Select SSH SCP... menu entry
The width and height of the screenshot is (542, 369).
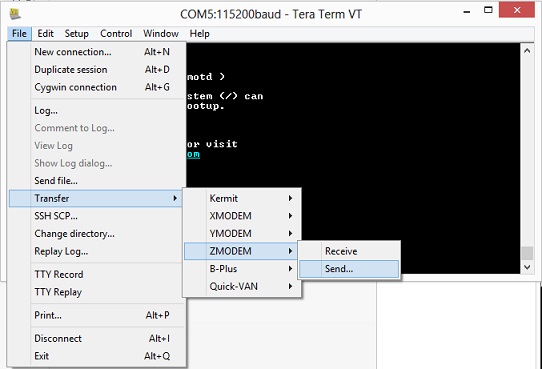coord(96,216)
